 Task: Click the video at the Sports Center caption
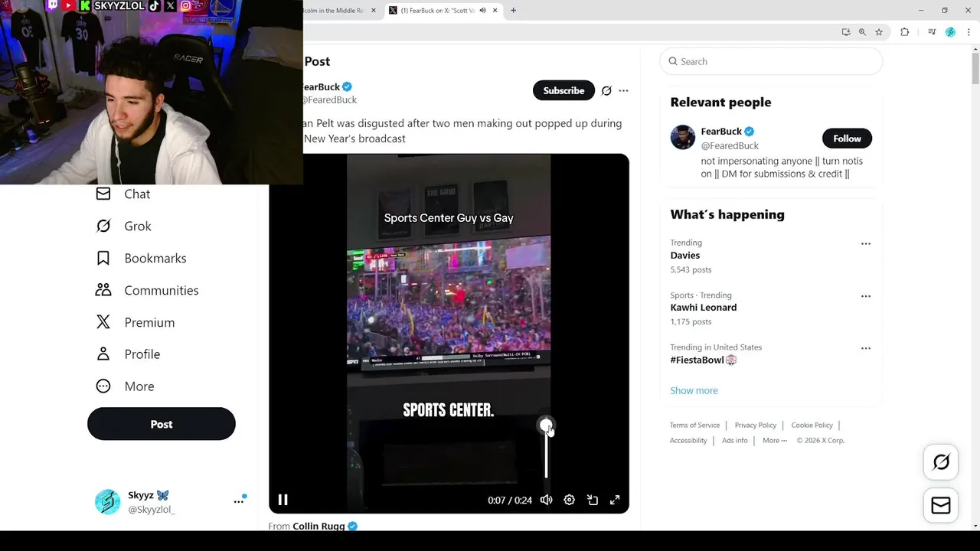click(449, 410)
